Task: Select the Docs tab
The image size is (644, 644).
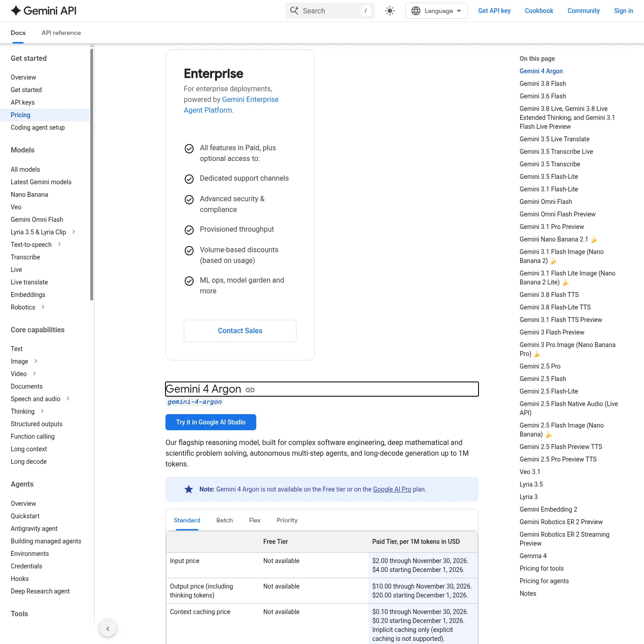Action: pyautogui.click(x=18, y=33)
